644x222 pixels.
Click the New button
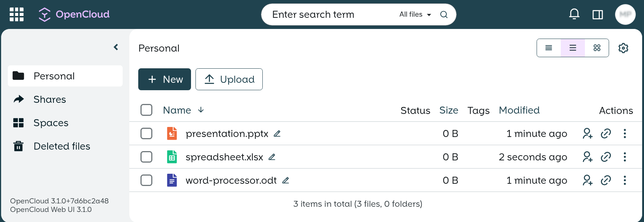[x=164, y=79]
